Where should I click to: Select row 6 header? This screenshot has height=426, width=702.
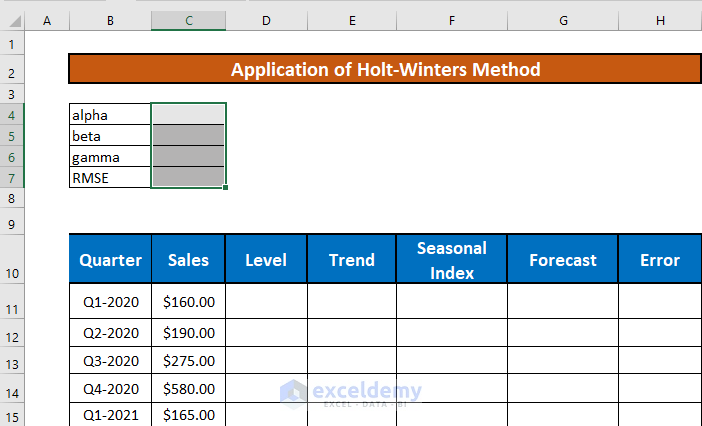12,157
